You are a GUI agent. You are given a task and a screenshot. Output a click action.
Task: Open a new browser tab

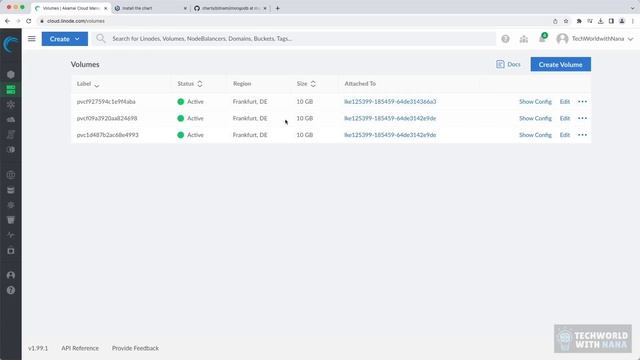(x=278, y=8)
